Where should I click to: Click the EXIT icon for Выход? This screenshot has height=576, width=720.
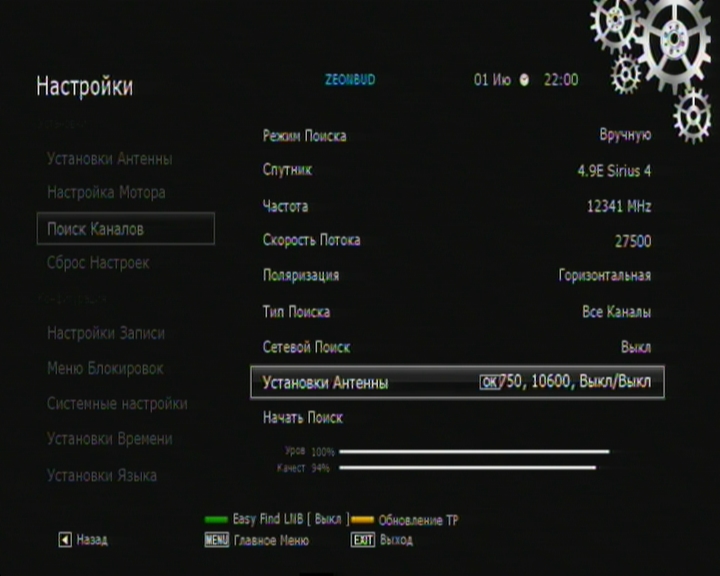pos(362,540)
